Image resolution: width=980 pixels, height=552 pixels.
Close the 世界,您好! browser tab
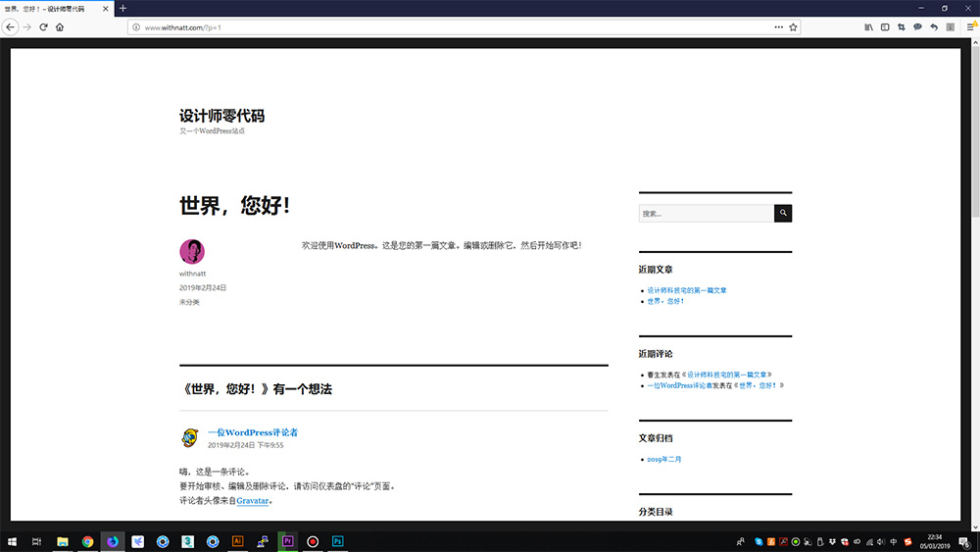105,9
